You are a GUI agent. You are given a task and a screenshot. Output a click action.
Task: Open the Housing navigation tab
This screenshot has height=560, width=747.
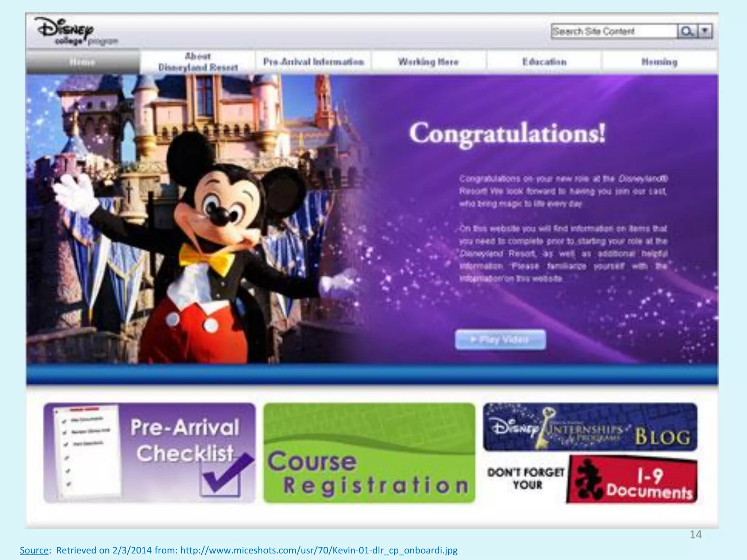659,62
